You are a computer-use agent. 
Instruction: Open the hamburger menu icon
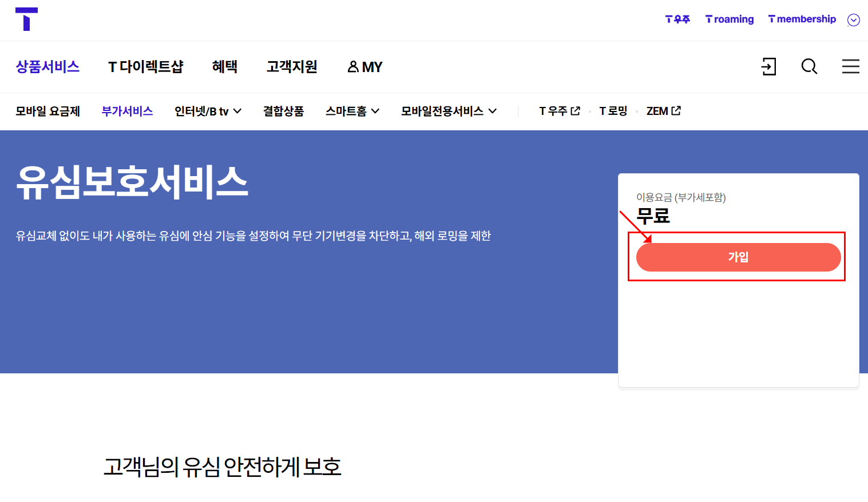pos(850,66)
